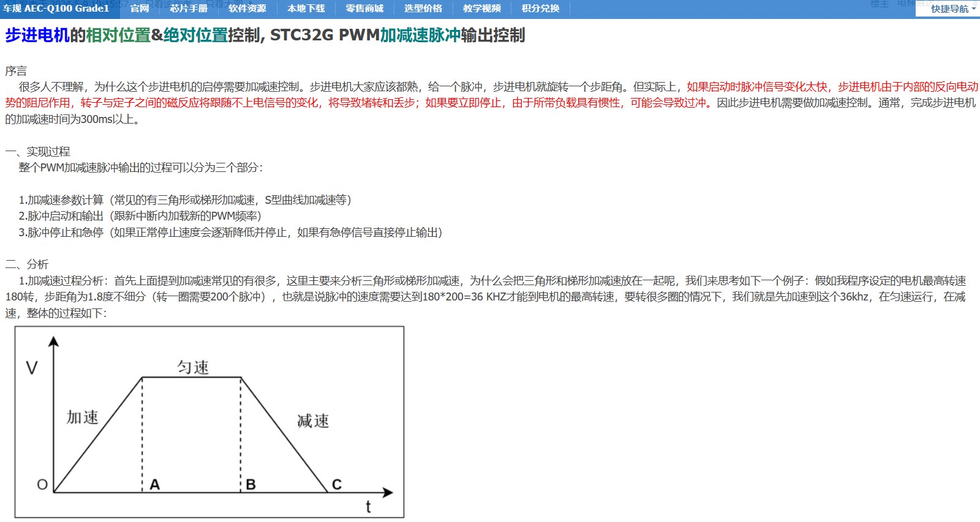Click the 二、分析 heading
This screenshot has height=522, width=980.
[27, 264]
